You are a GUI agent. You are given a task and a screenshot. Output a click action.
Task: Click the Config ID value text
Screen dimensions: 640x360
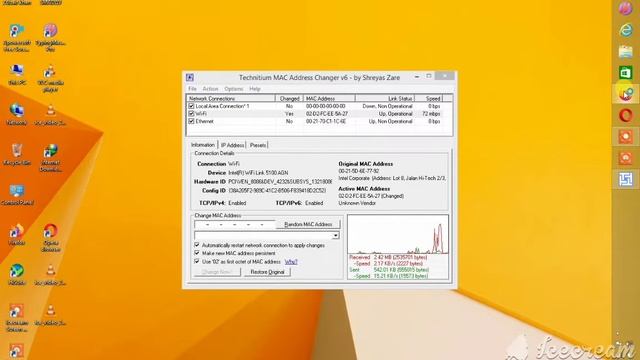pyautogui.click(x=277, y=191)
